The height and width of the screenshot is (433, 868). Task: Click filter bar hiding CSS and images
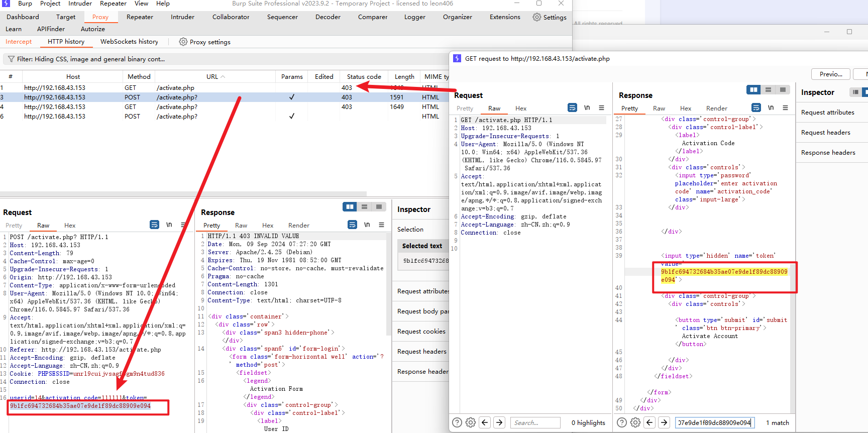[226, 59]
